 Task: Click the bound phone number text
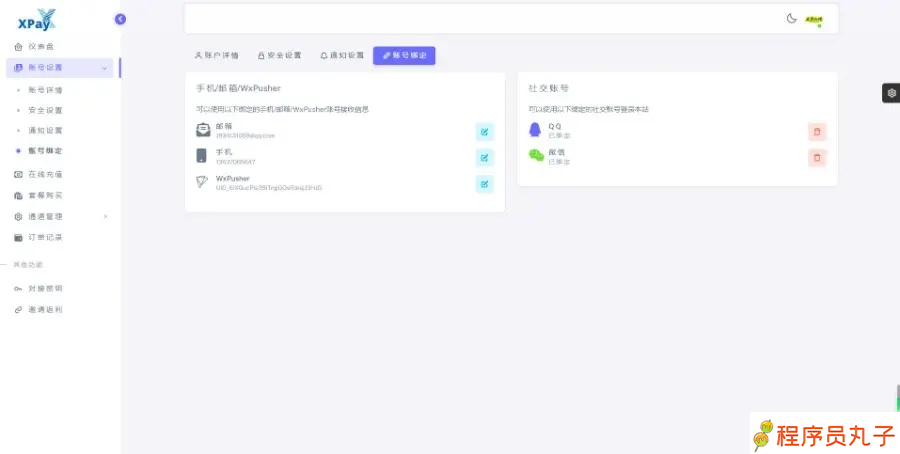pyautogui.click(x=235, y=162)
